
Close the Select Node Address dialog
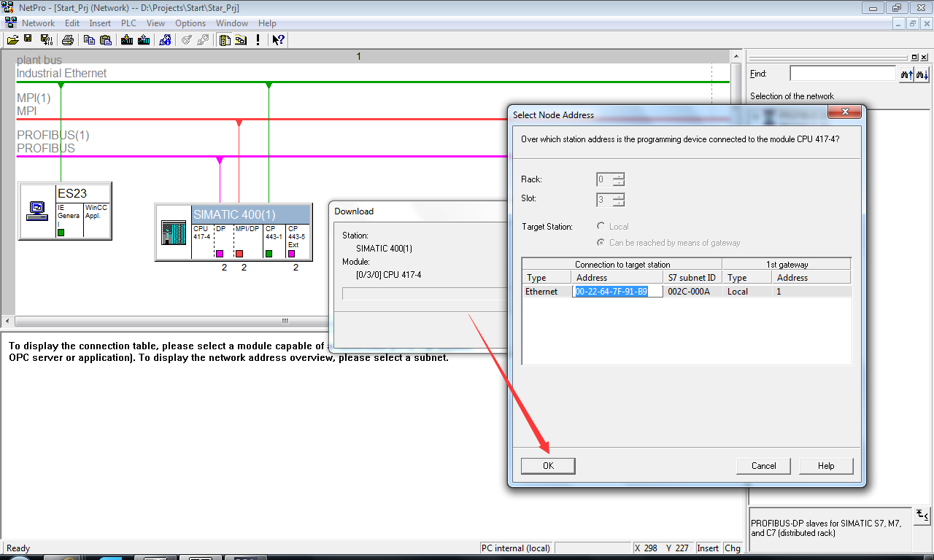[x=846, y=112]
